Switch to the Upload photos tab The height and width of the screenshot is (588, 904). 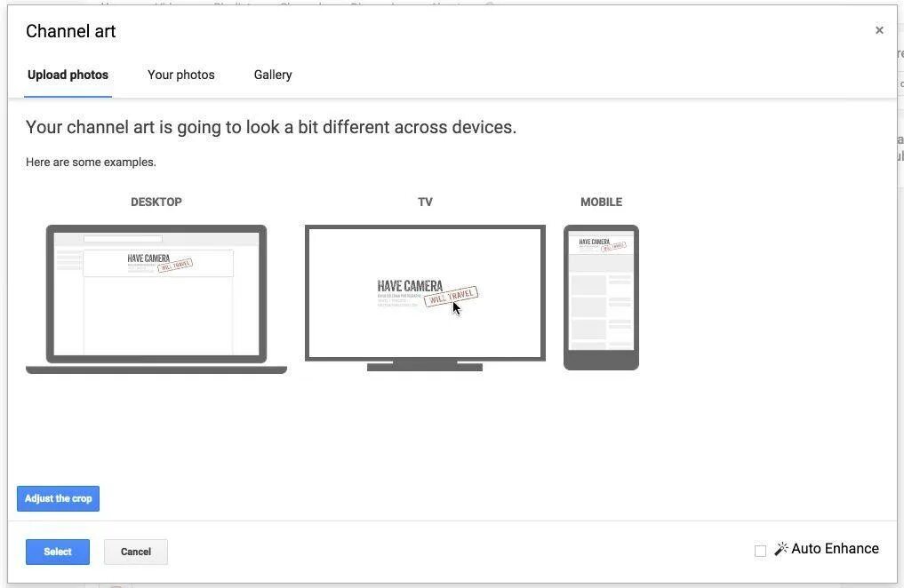tap(68, 75)
